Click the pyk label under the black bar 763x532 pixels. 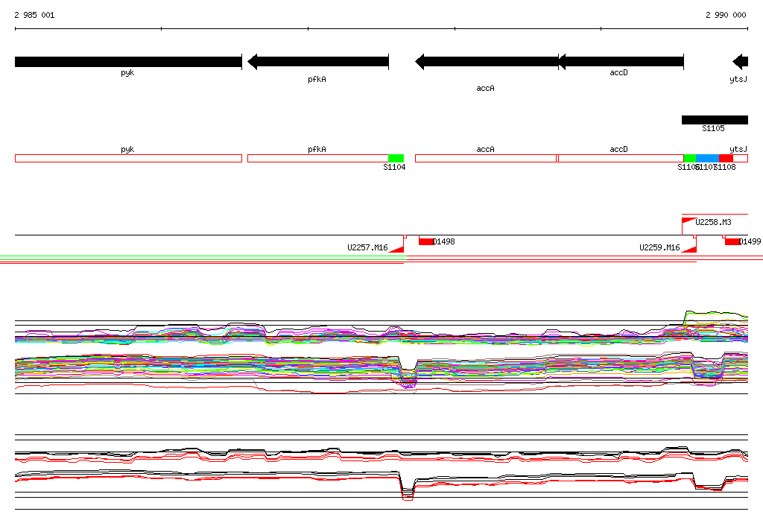(x=127, y=72)
